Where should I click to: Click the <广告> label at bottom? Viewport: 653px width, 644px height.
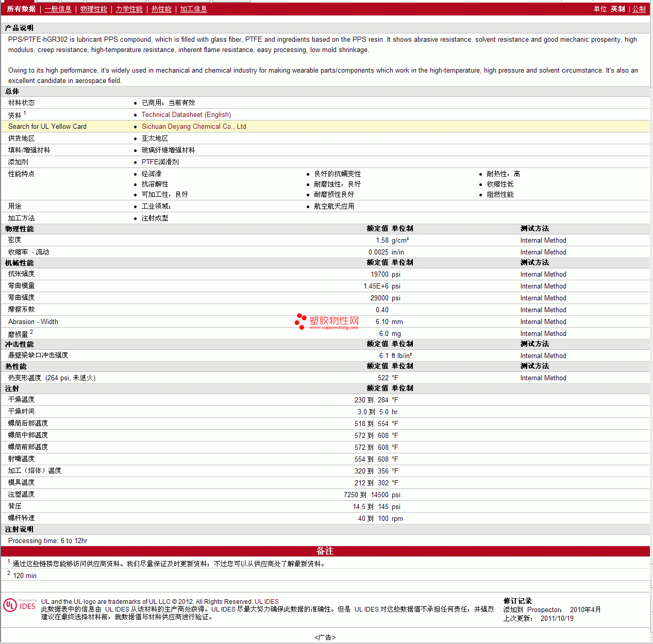pyautogui.click(x=325, y=638)
